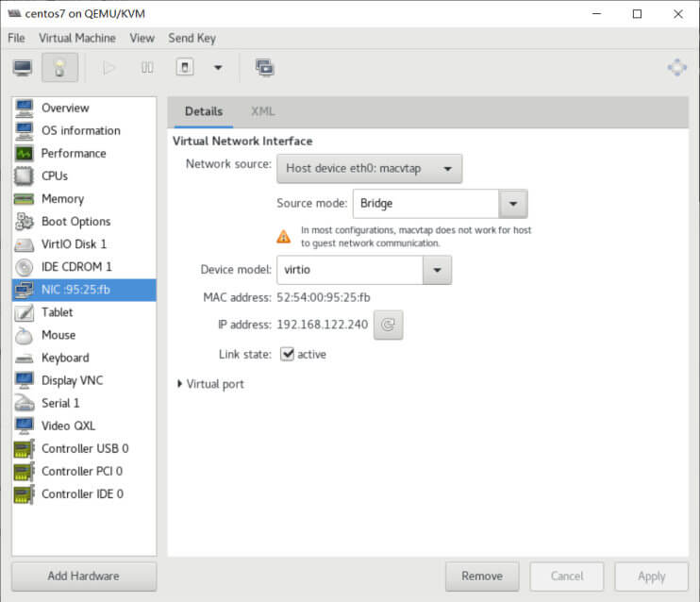700x602 pixels.
Task: Open the Performance hardware entry
Action: 84,154
